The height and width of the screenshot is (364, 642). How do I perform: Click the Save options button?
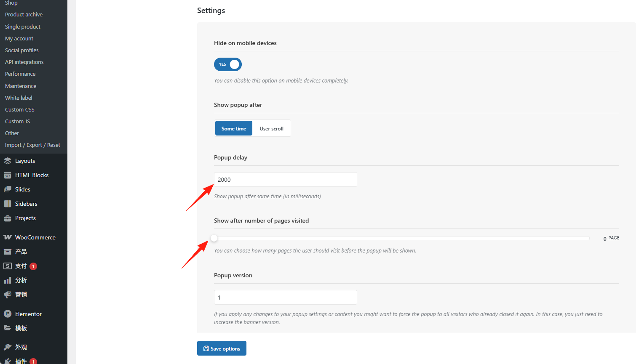click(222, 348)
